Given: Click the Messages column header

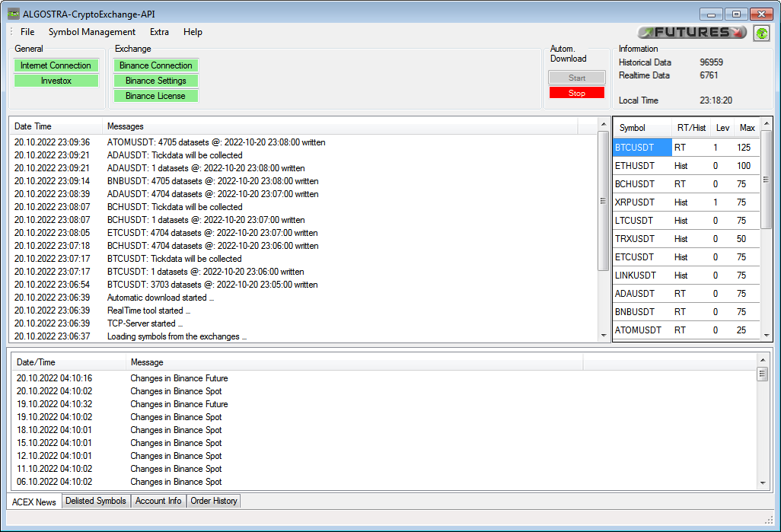Looking at the screenshot, I should (339, 126).
